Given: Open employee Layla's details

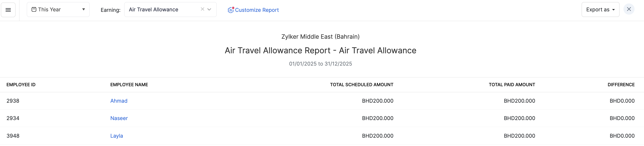Looking at the screenshot, I should pyautogui.click(x=116, y=136).
